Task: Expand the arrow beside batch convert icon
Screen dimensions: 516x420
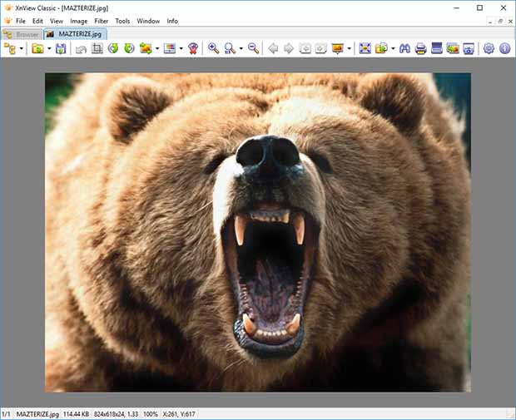Action: [393, 49]
